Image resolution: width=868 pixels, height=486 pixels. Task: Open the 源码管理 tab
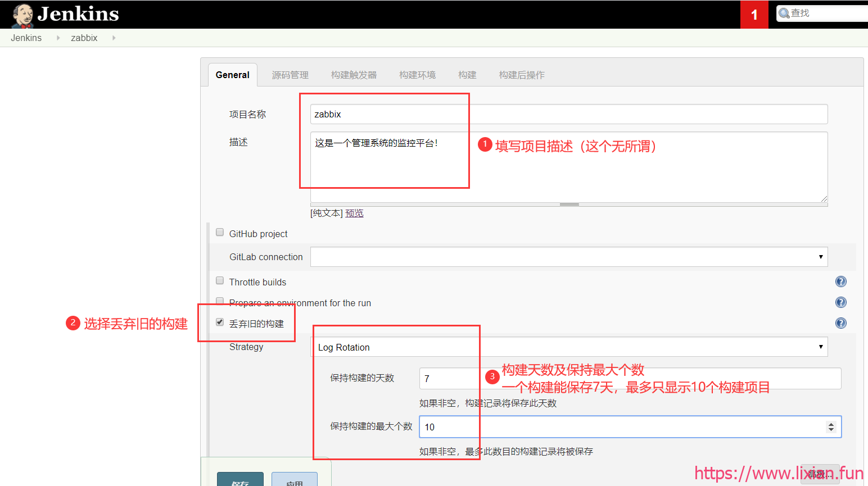[290, 75]
